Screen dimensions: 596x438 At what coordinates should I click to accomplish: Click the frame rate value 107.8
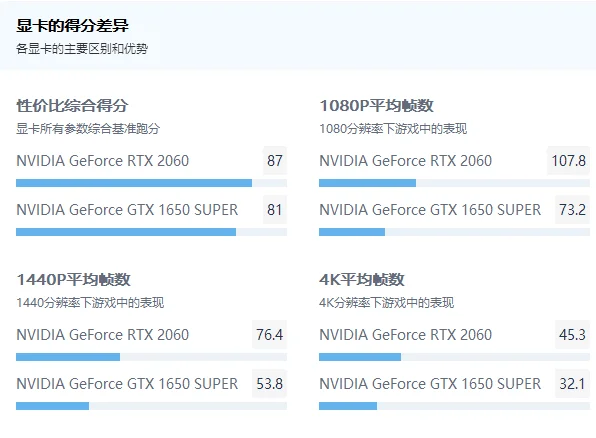[568, 161]
